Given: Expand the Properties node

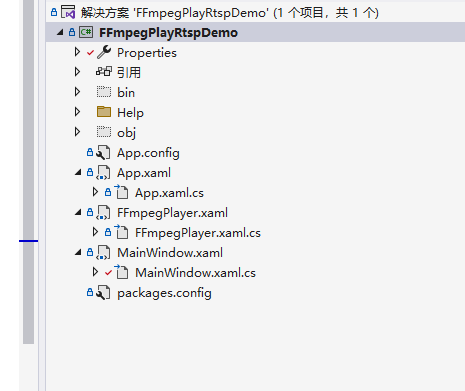Looking at the screenshot, I should pos(77,52).
